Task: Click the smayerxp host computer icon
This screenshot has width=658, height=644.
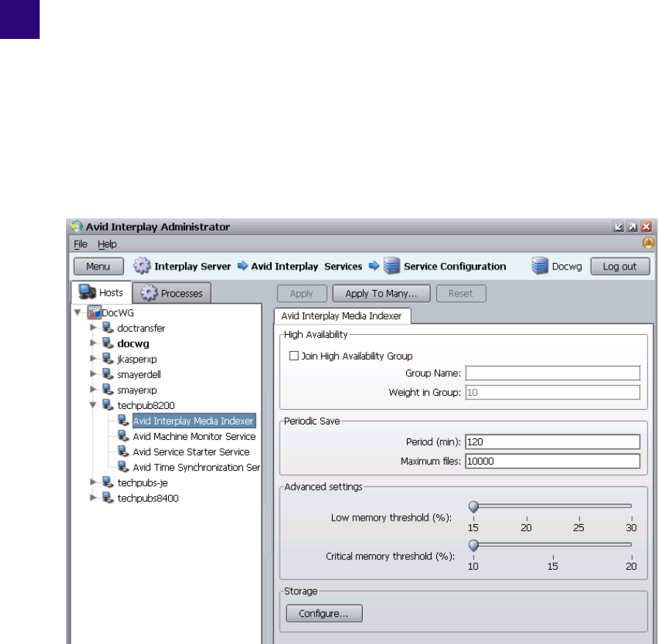Action: click(x=108, y=390)
